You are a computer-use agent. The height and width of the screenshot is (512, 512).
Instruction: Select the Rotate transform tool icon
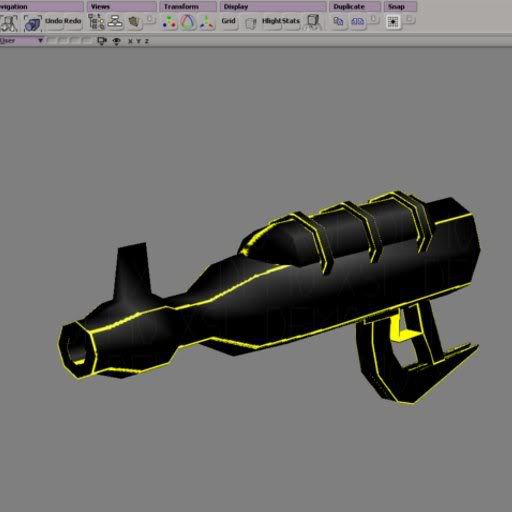[188, 23]
